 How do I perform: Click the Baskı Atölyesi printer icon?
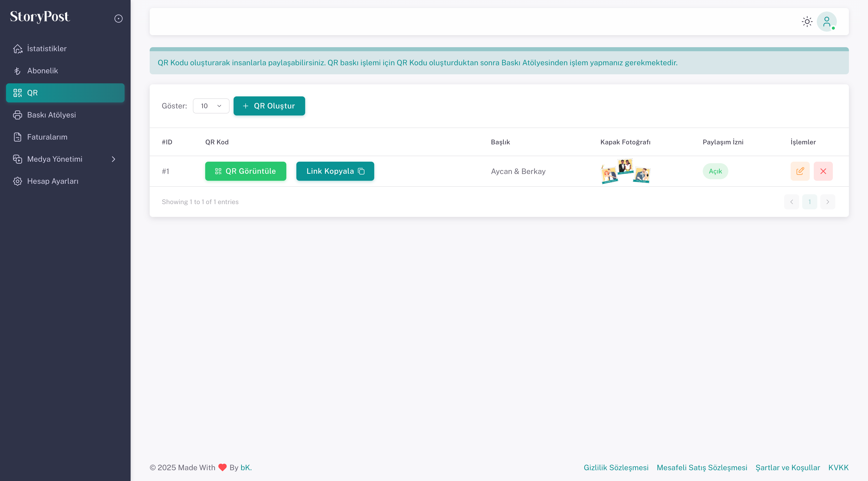tap(18, 115)
